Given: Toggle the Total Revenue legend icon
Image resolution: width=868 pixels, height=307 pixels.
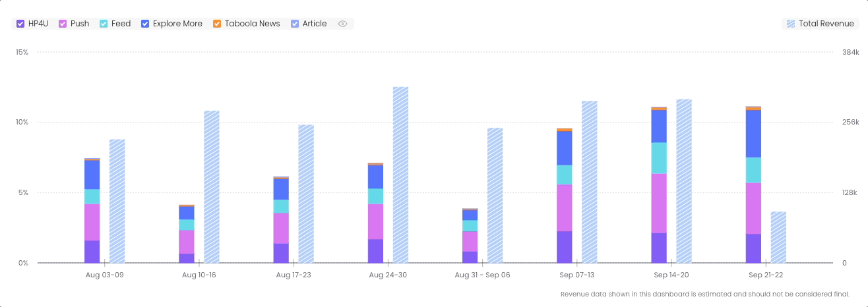Looking at the screenshot, I should pos(791,24).
